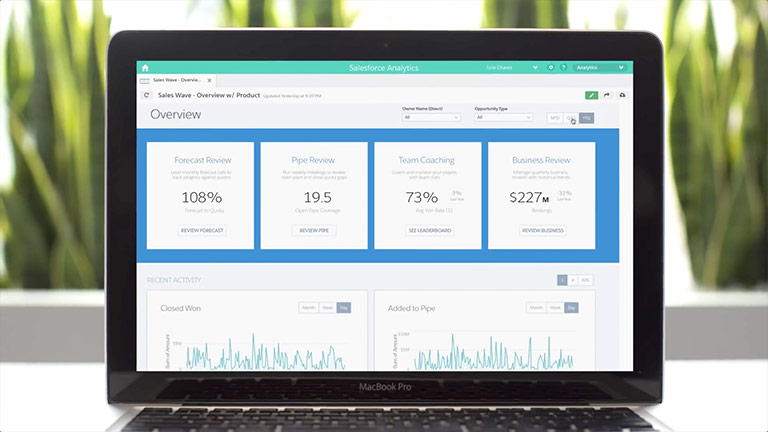Click the REVIEW BUSINESS button
768x432 pixels.
pos(543,230)
